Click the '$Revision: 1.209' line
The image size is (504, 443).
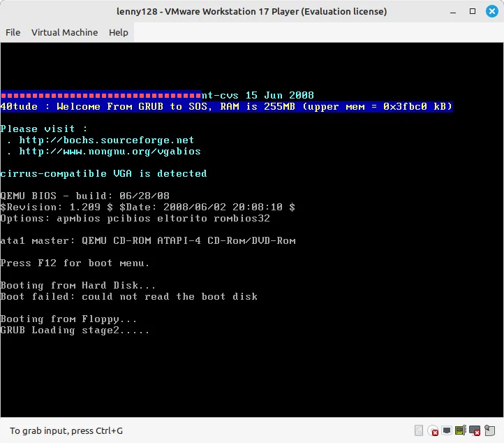click(147, 208)
